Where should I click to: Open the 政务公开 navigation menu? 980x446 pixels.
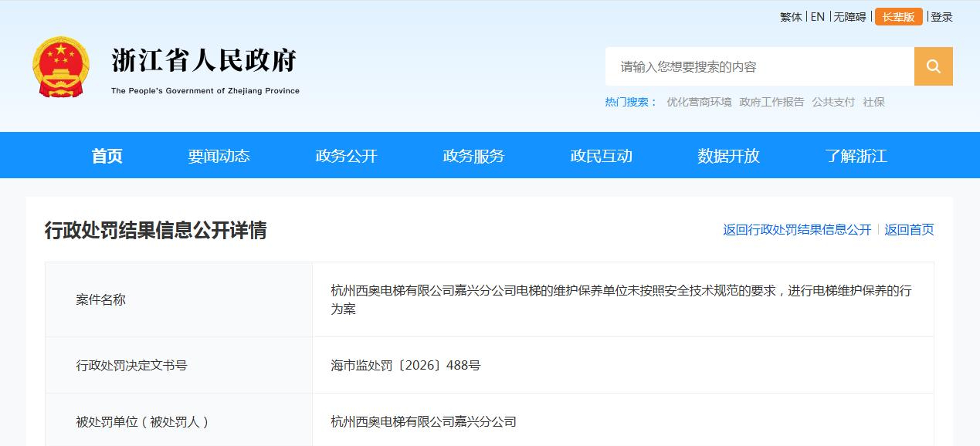click(346, 156)
